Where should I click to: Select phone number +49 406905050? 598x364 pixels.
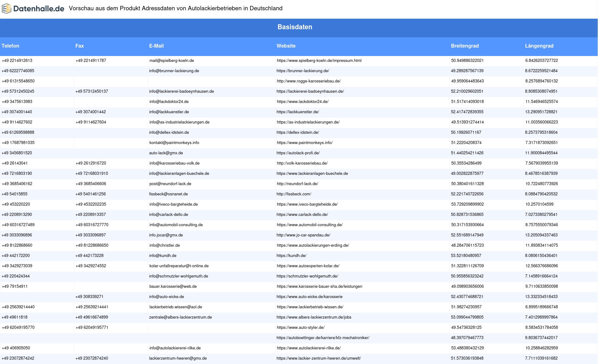pyautogui.click(x=16, y=348)
